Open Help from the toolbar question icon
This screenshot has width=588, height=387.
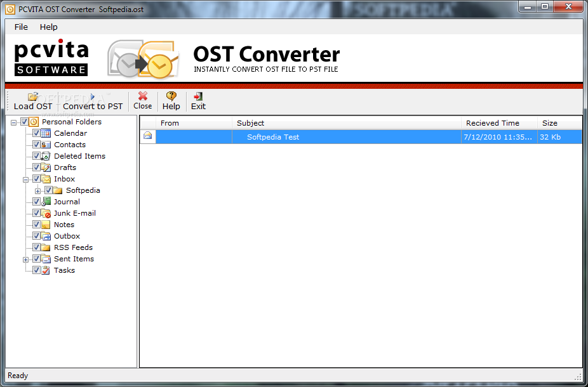(171, 96)
